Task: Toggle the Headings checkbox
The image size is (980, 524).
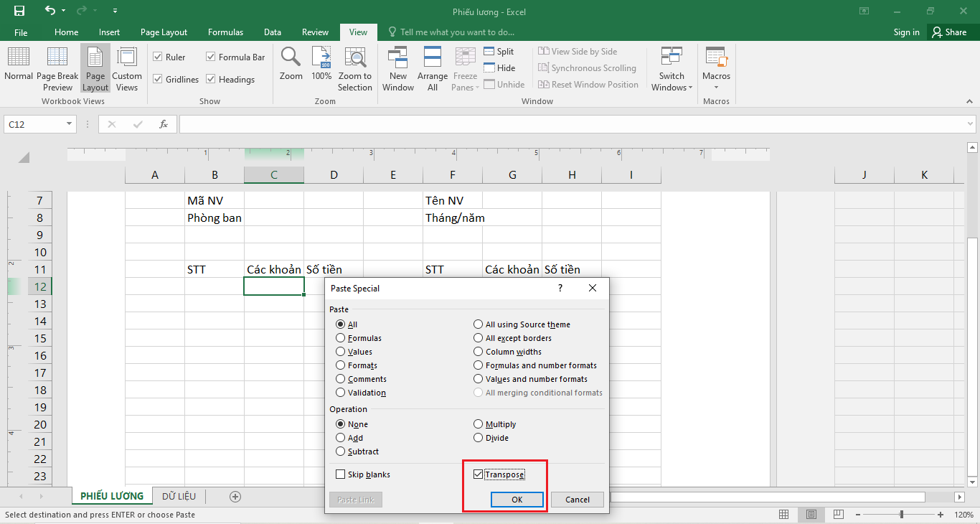Action: pos(211,80)
